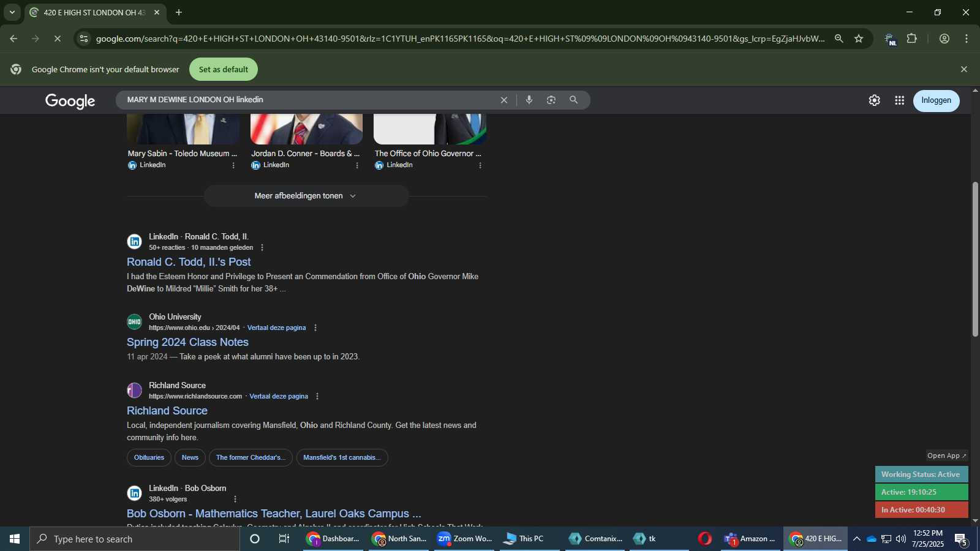Open options for Jordan D. Conner image
Screen dimensions: 980x551
tap(357, 165)
